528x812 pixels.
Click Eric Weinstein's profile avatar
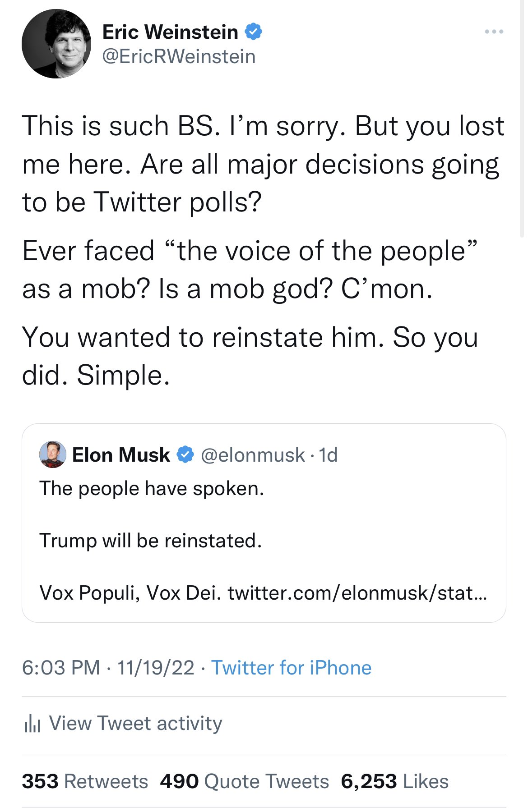[56, 44]
